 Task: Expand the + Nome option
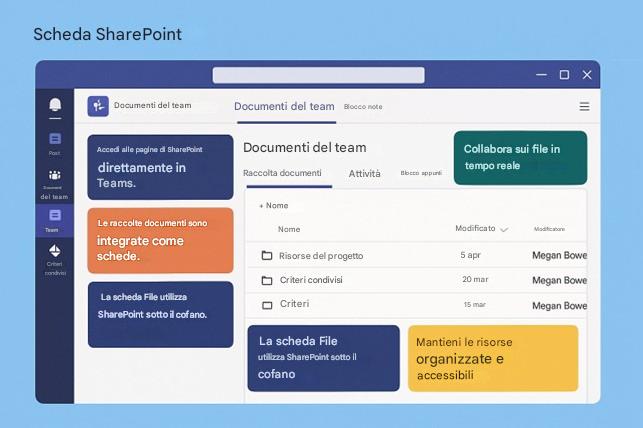pos(274,205)
